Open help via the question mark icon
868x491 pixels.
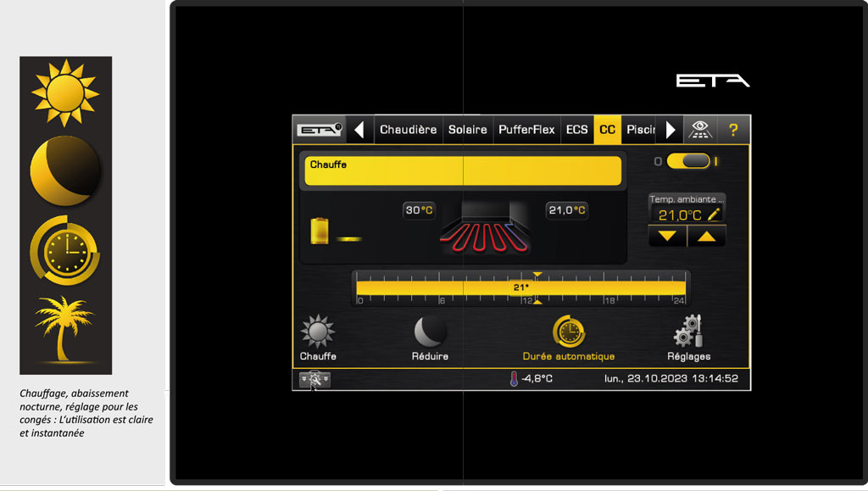(x=733, y=130)
